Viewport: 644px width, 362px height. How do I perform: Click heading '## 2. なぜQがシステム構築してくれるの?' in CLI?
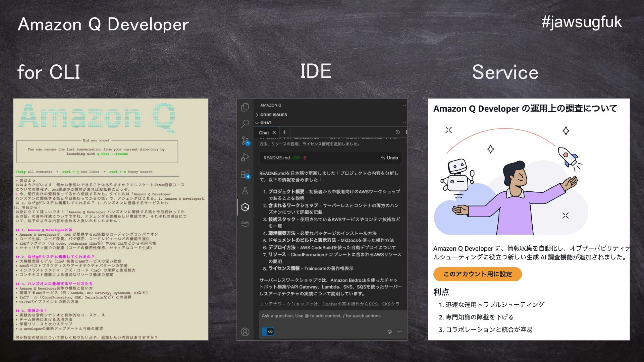pos(55,257)
